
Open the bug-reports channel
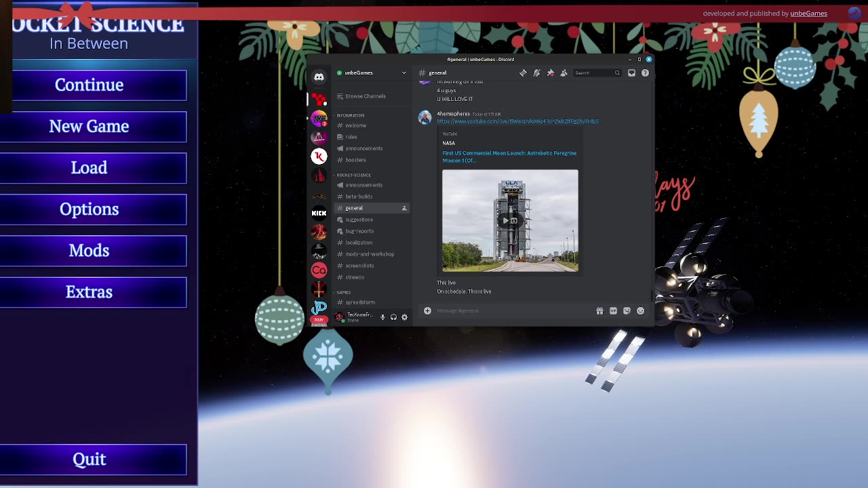point(372,231)
